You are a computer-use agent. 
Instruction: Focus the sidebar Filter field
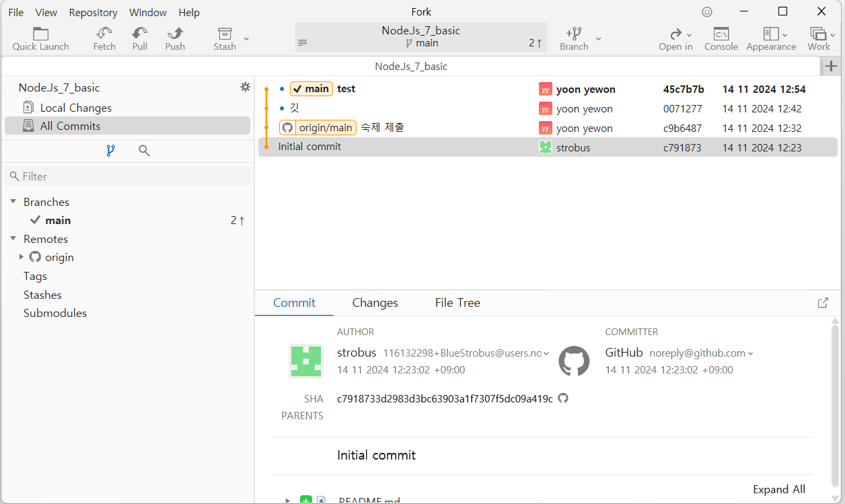click(128, 176)
